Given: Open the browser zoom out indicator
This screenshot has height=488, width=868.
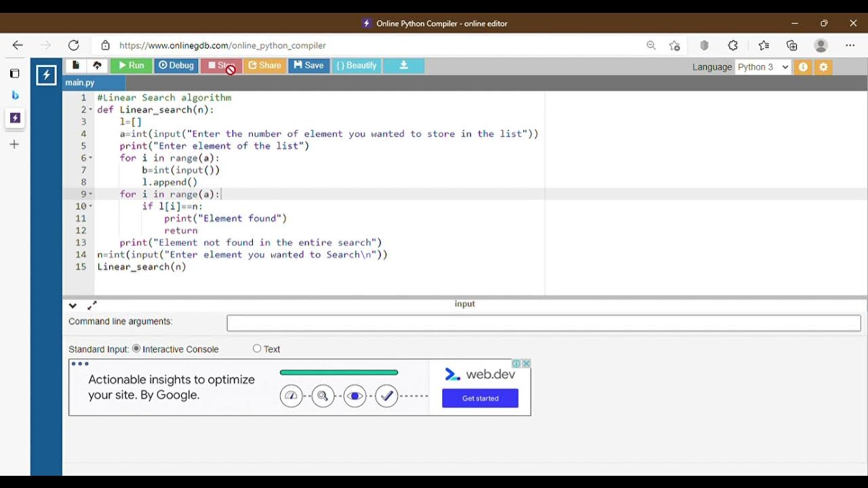Looking at the screenshot, I should coord(651,45).
